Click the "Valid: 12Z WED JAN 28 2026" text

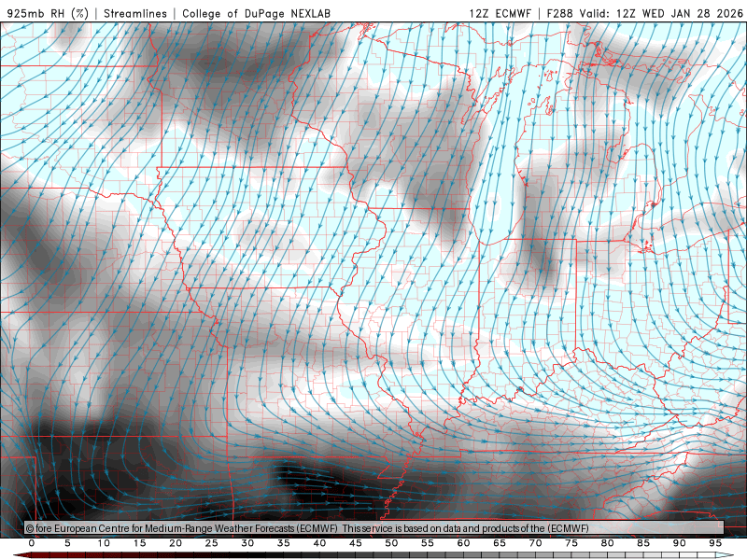(x=661, y=13)
